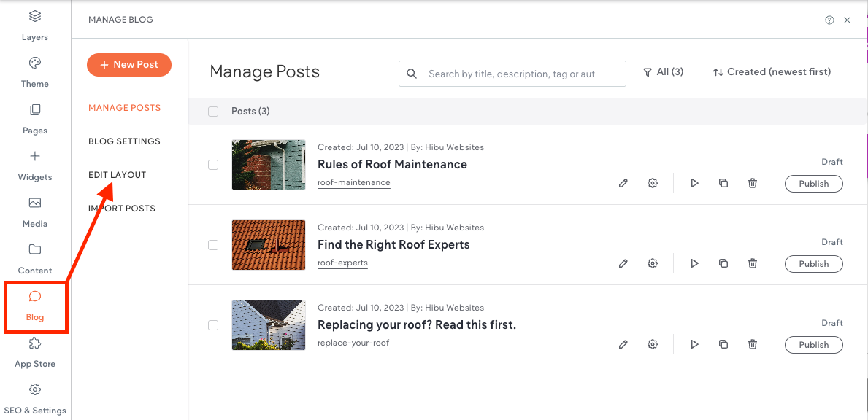Check the select-all Posts (3) checkbox
868x420 pixels.
213,112
